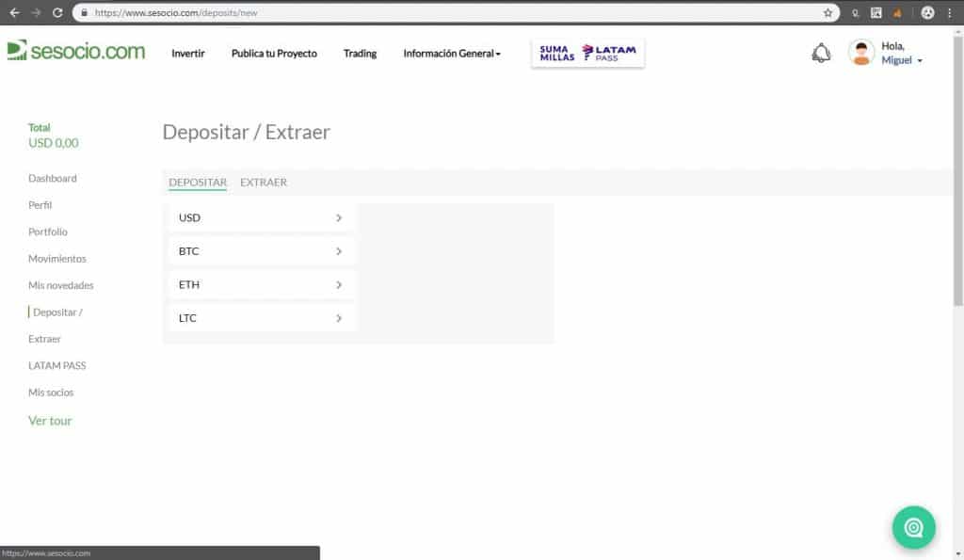Click the address bar URL field

coord(455,13)
